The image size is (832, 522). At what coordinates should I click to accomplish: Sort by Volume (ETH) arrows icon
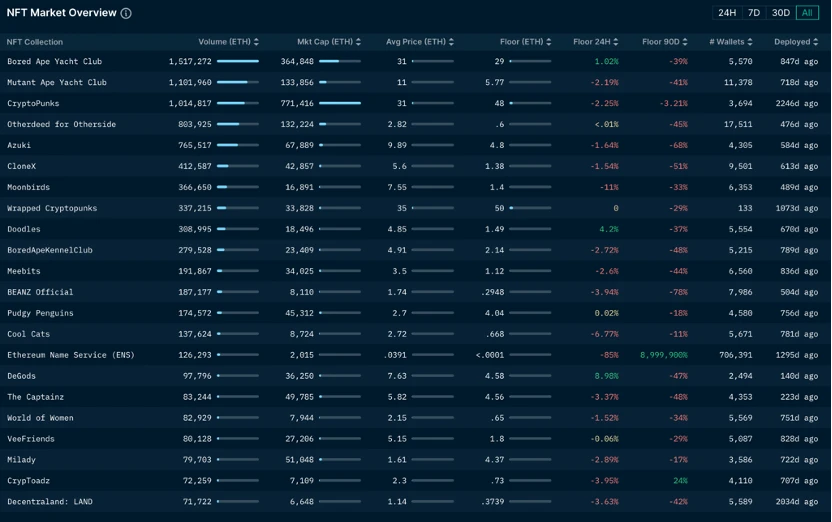click(257, 42)
